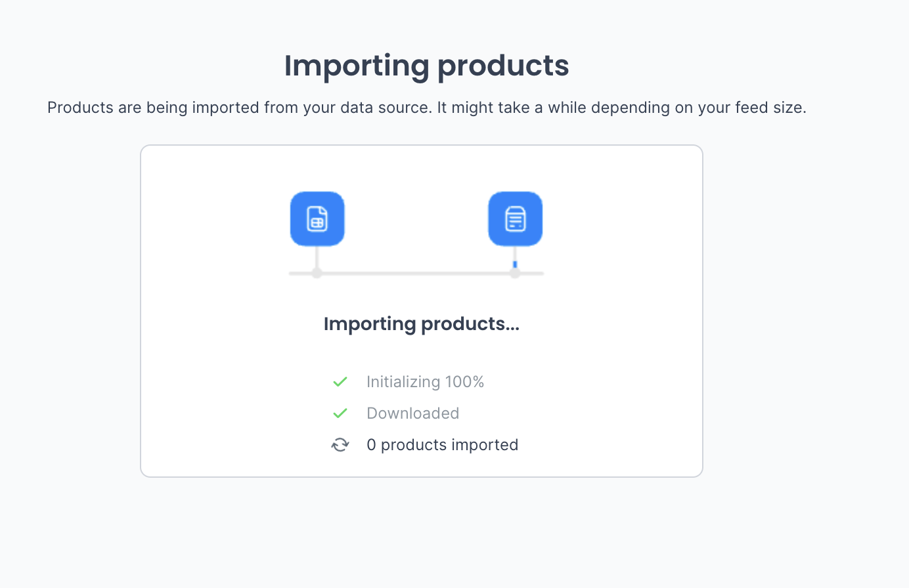Click the small blue progress indicator
This screenshot has height=588, width=909.
tap(515, 264)
